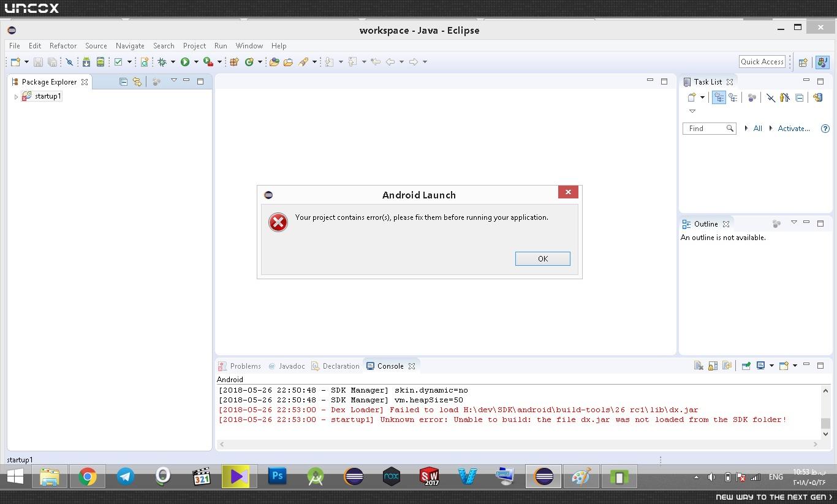Click the Open Task folder icon
The image size is (837, 504).
click(x=288, y=62)
